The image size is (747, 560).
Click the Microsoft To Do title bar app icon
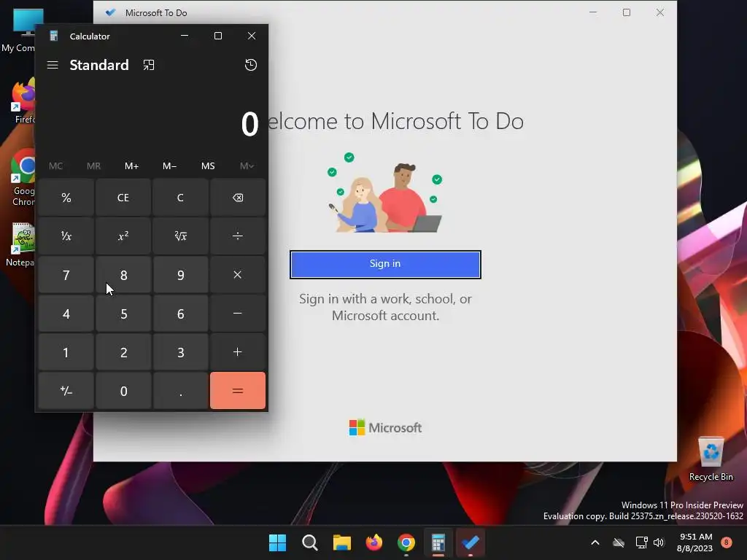click(x=111, y=12)
